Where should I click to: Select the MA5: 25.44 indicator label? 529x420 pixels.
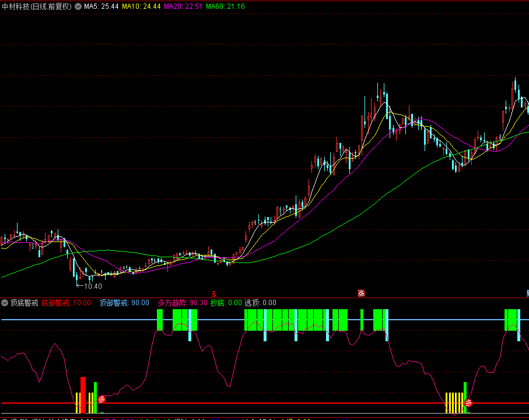(101, 6)
